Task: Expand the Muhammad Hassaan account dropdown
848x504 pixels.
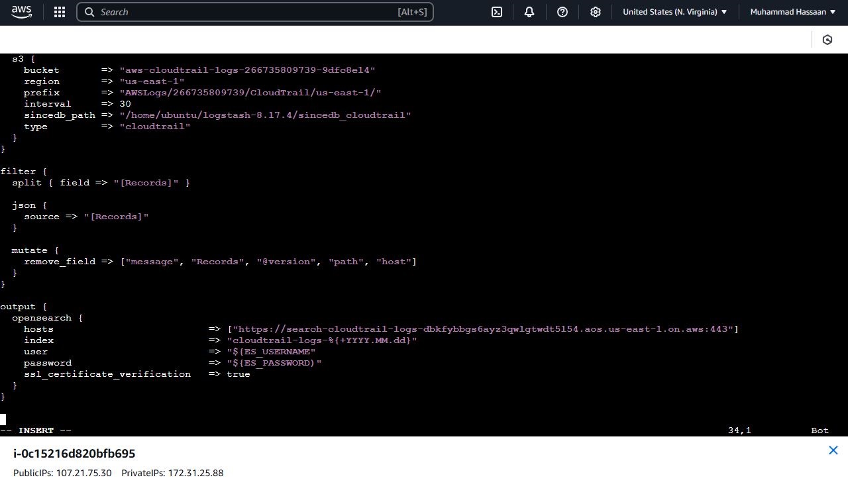Action: tap(793, 12)
